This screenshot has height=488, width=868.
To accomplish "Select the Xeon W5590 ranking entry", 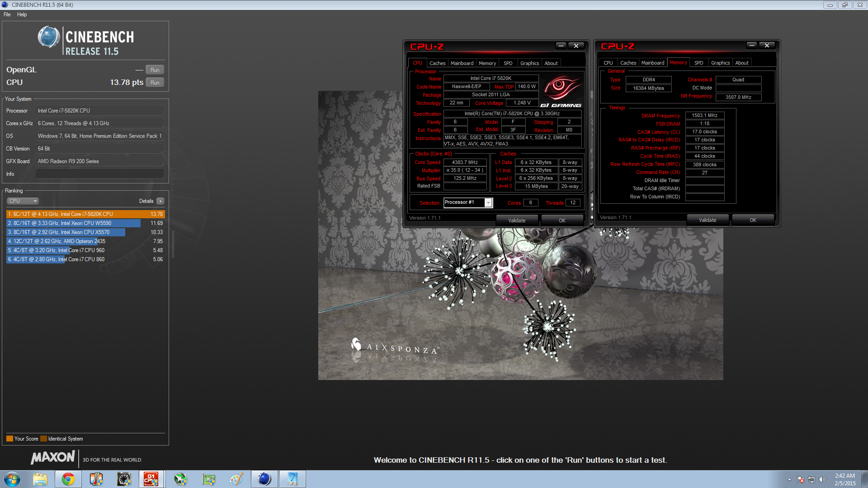I will 85,223.
